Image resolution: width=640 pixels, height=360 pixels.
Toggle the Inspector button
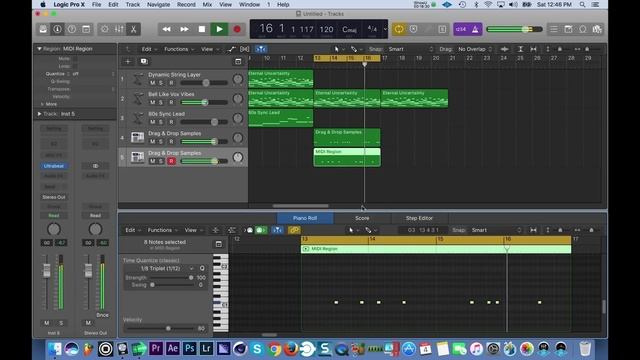[57, 29]
